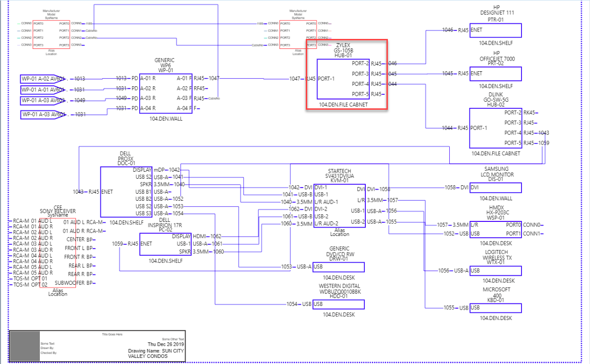The width and height of the screenshot is (590, 364).
Task: Click the 'Checked By:' label
Action: coord(49,353)
